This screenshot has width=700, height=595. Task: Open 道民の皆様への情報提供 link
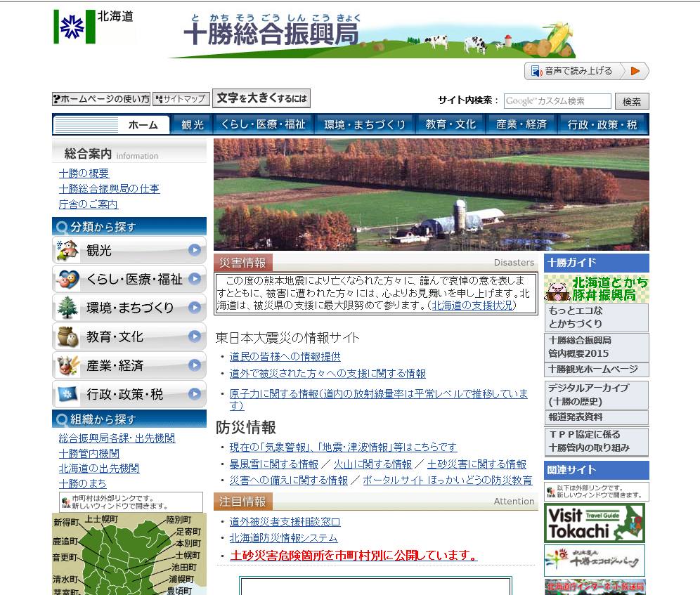285,357
